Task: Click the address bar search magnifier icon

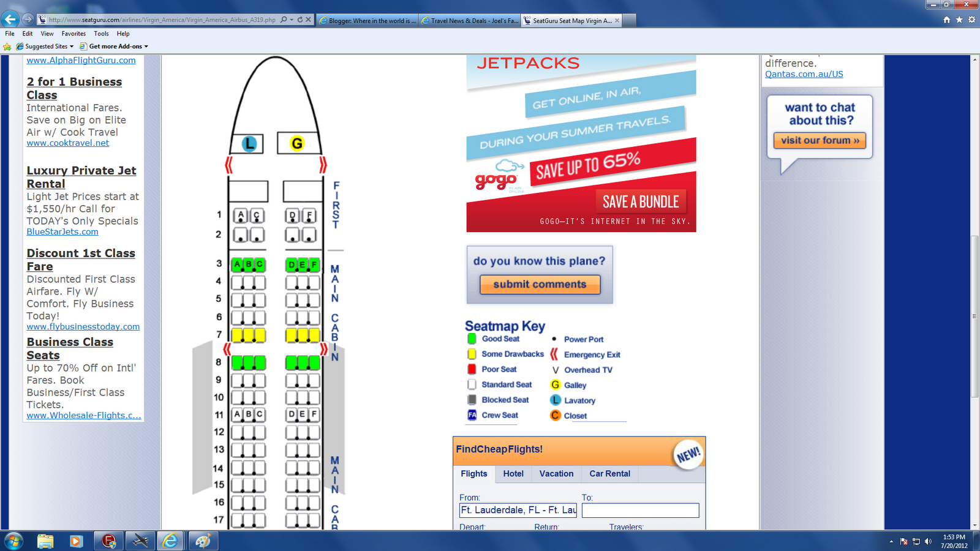Action: pos(284,20)
